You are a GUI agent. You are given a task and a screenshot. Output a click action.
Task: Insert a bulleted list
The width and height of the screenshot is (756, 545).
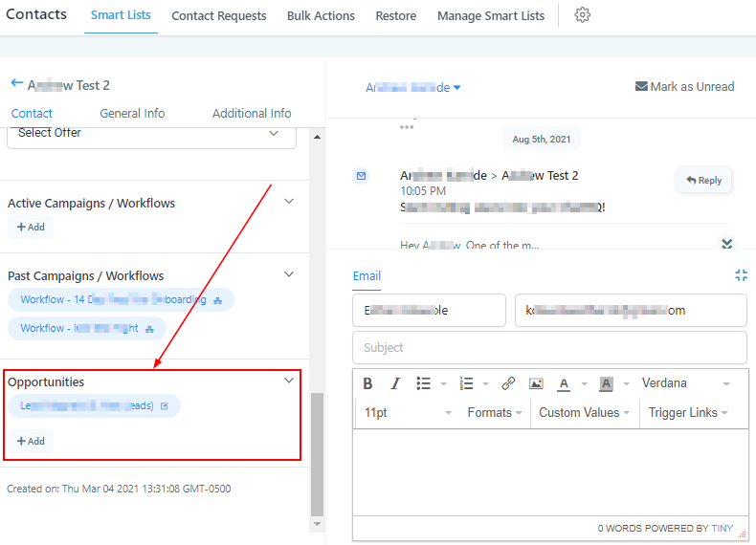tap(423, 383)
